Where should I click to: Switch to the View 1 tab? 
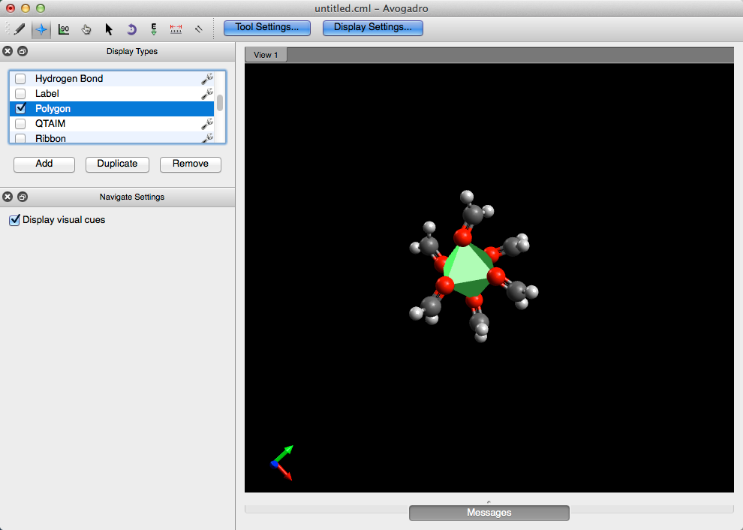click(266, 55)
